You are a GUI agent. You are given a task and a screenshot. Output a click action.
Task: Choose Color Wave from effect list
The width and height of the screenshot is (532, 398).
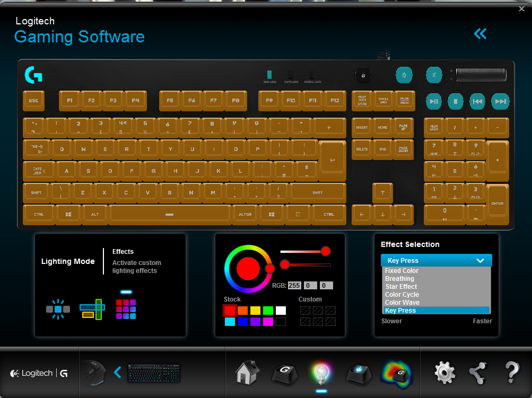(402, 303)
